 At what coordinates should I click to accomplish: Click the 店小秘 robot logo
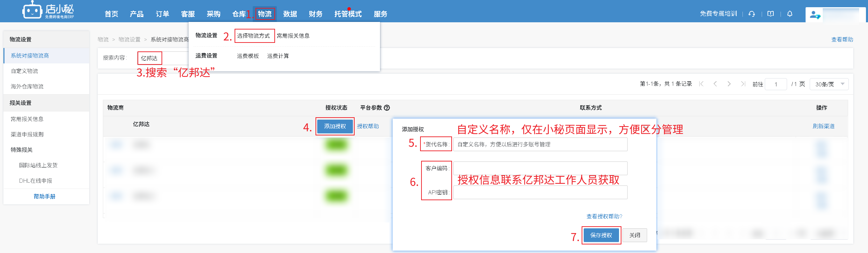tap(32, 11)
